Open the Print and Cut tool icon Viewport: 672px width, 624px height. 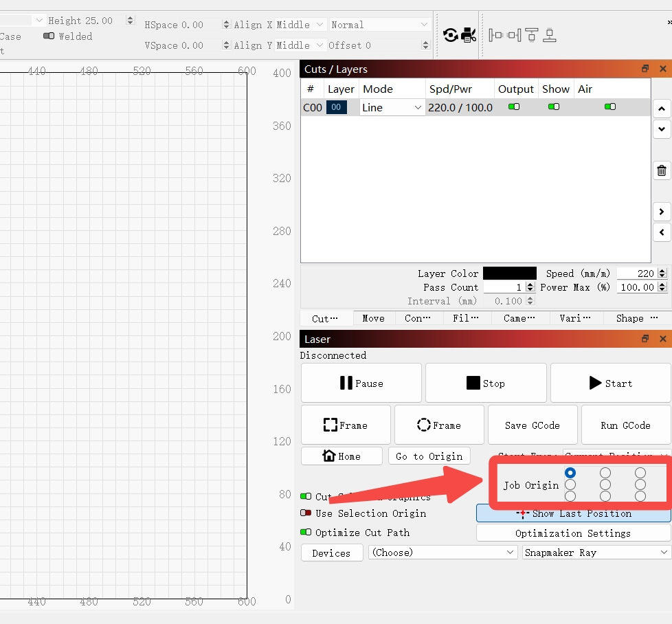click(468, 35)
